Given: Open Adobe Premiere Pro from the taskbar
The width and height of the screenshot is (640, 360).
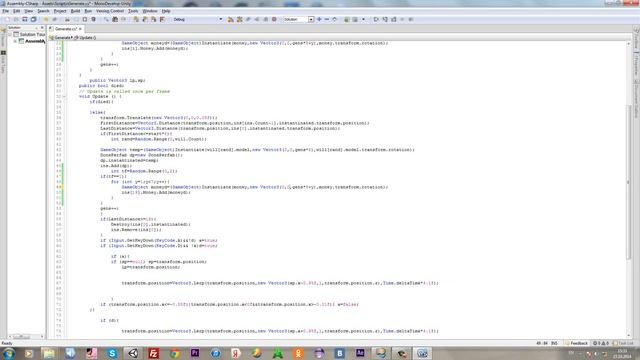Looking at the screenshot, I should 195,353.
